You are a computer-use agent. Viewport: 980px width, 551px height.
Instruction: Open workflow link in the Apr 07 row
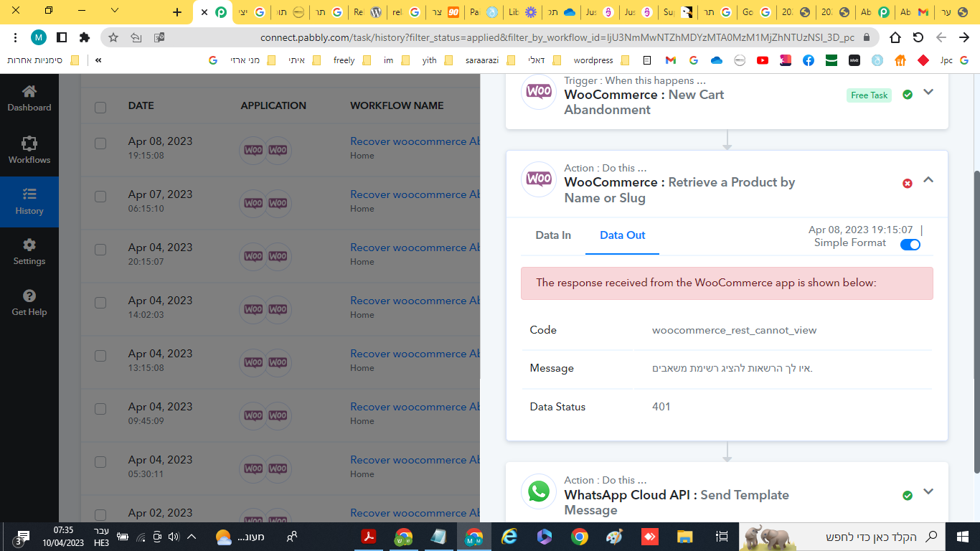415,194
